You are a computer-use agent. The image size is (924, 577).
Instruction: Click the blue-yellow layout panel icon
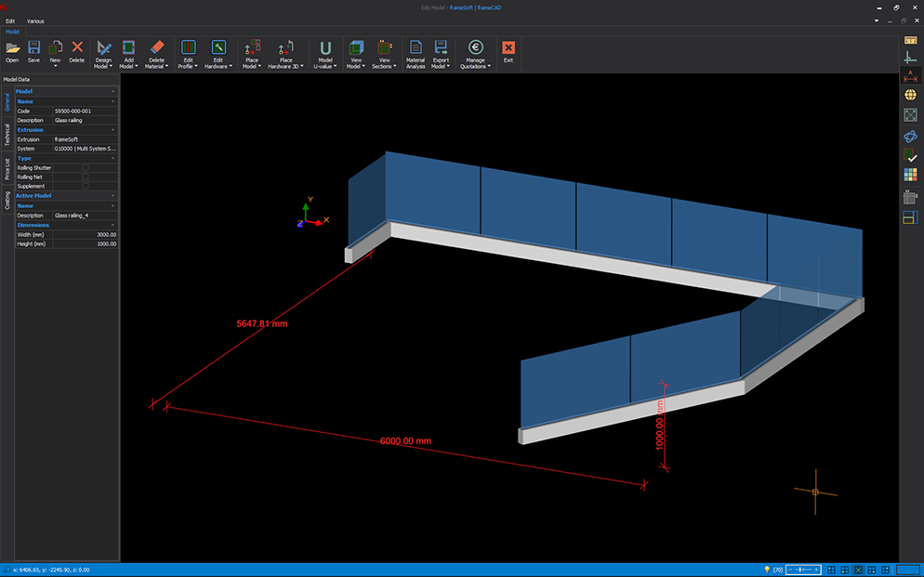910,217
